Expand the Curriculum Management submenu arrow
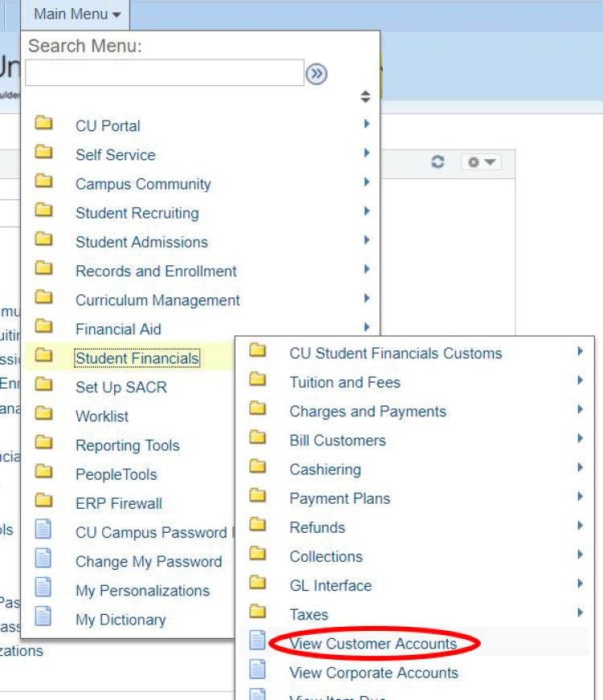 [x=367, y=298]
